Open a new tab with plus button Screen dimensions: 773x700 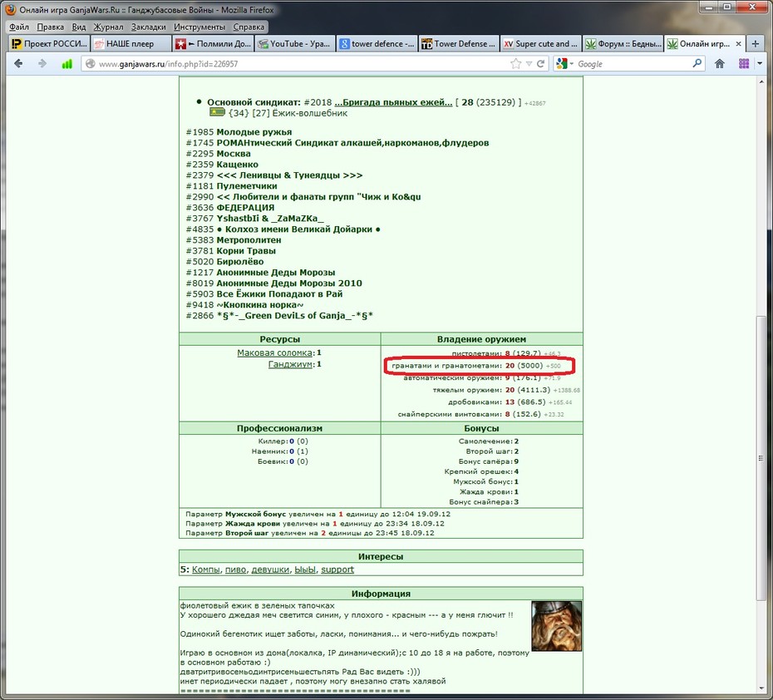[756, 44]
